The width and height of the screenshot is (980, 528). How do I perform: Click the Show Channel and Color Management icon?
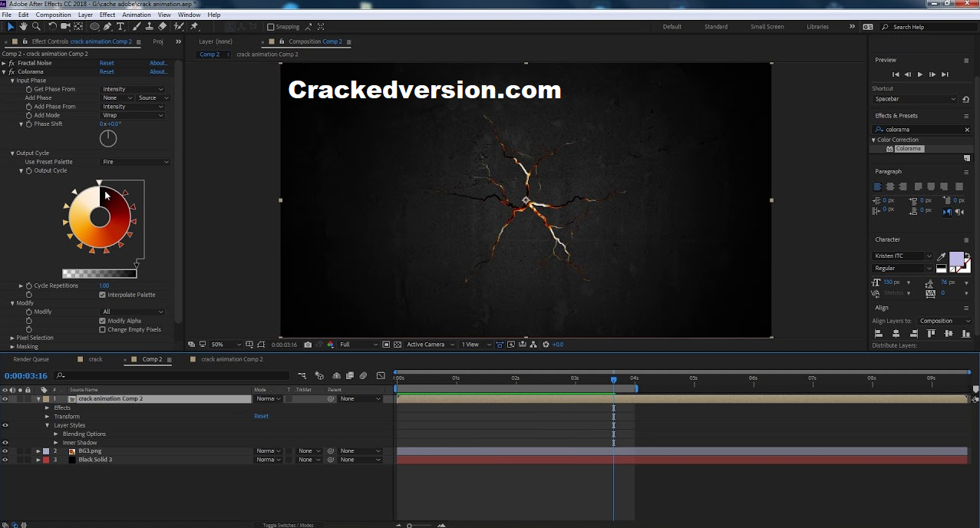[x=330, y=345]
